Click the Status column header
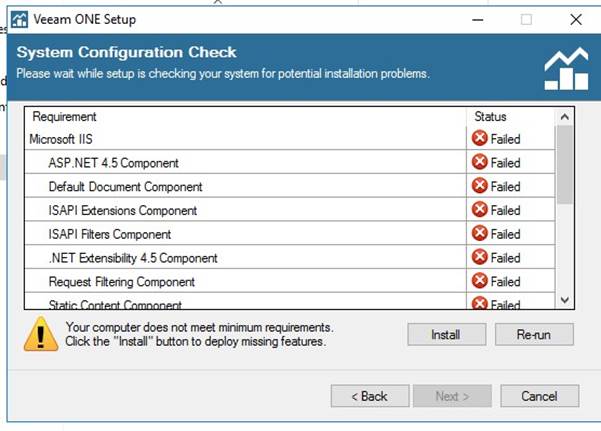Screen dimensions: 601x431 pos(511,117)
